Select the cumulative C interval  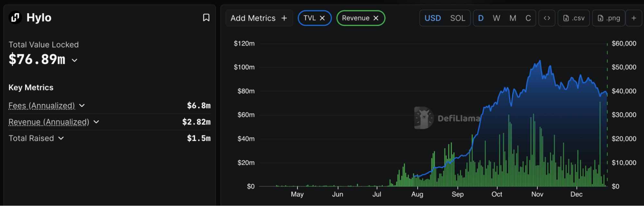(528, 18)
